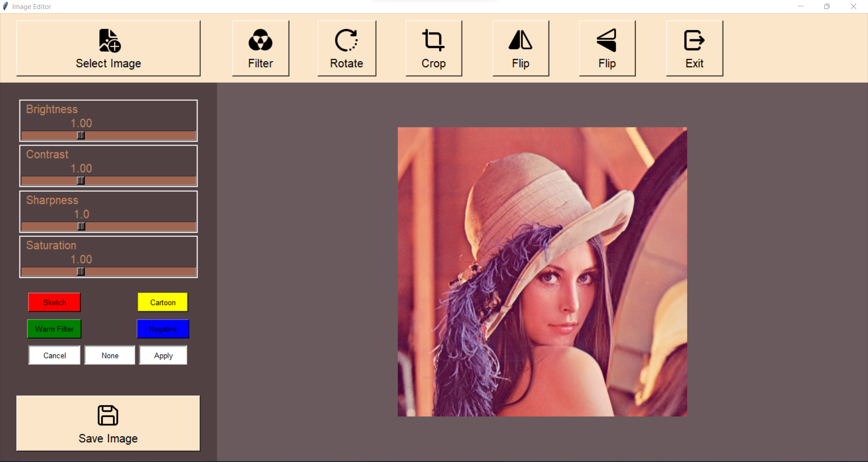868x462 pixels.
Task: Open the Crop tool
Action: [x=433, y=47]
